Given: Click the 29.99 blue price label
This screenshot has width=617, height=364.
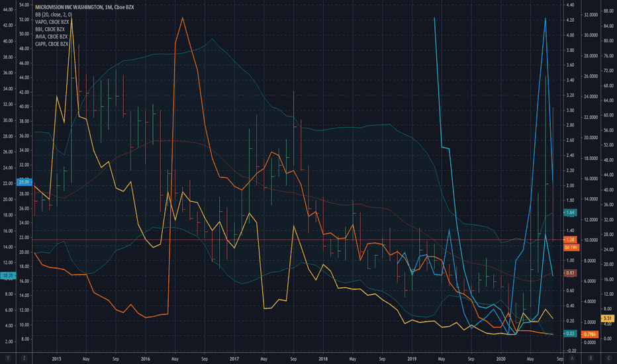Looking at the screenshot, I should [x=24, y=182].
